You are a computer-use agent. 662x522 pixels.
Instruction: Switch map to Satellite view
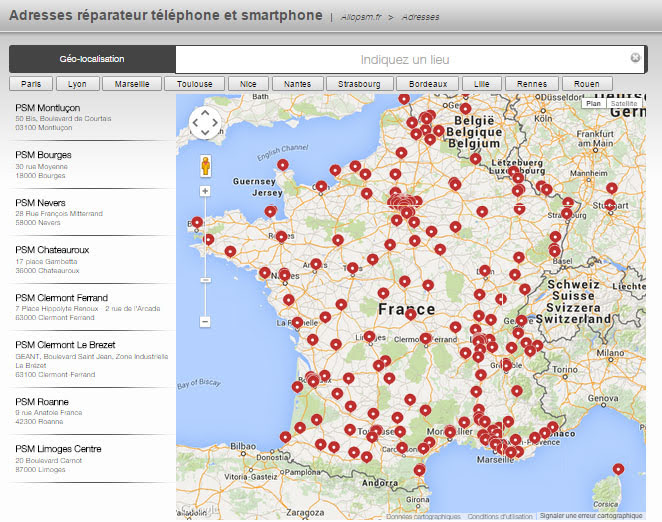coord(624,103)
